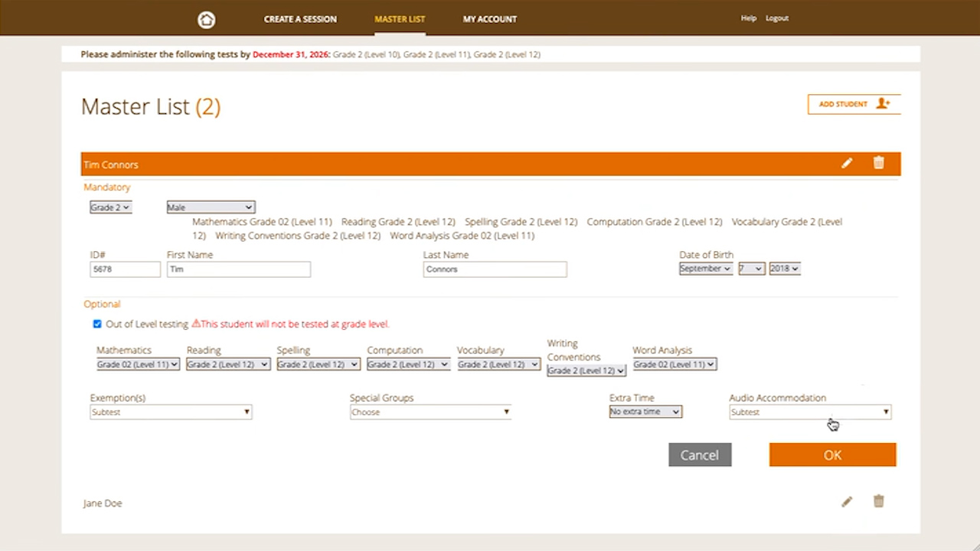The image size is (980, 551).
Task: Go to My Account menu item
Action: pyautogui.click(x=489, y=19)
